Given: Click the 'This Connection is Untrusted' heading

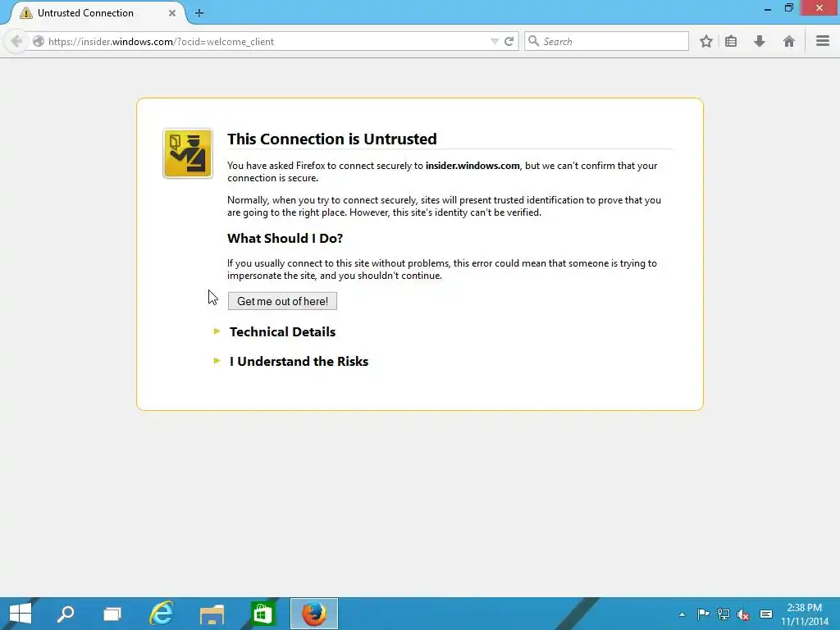Looking at the screenshot, I should coord(332,139).
